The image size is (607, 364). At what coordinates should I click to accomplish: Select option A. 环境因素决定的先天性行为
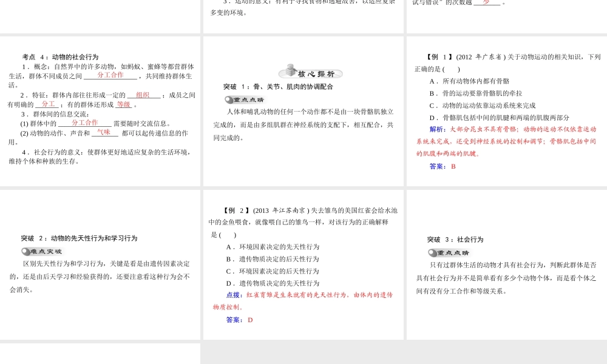[x=273, y=247]
